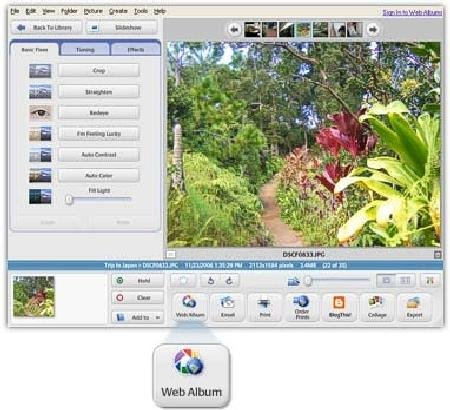The image size is (450, 410).
Task: Upload photo with Web Album button
Action: 190,307
